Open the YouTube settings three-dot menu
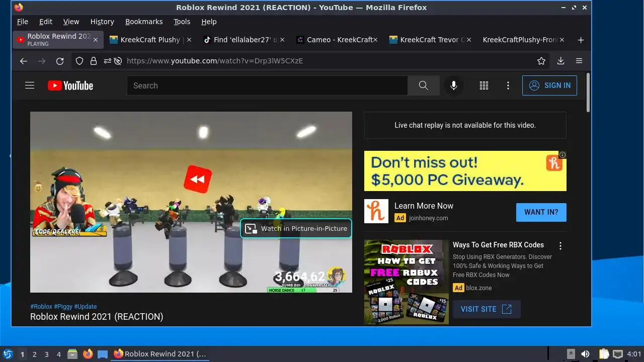644x362 pixels. (x=508, y=85)
